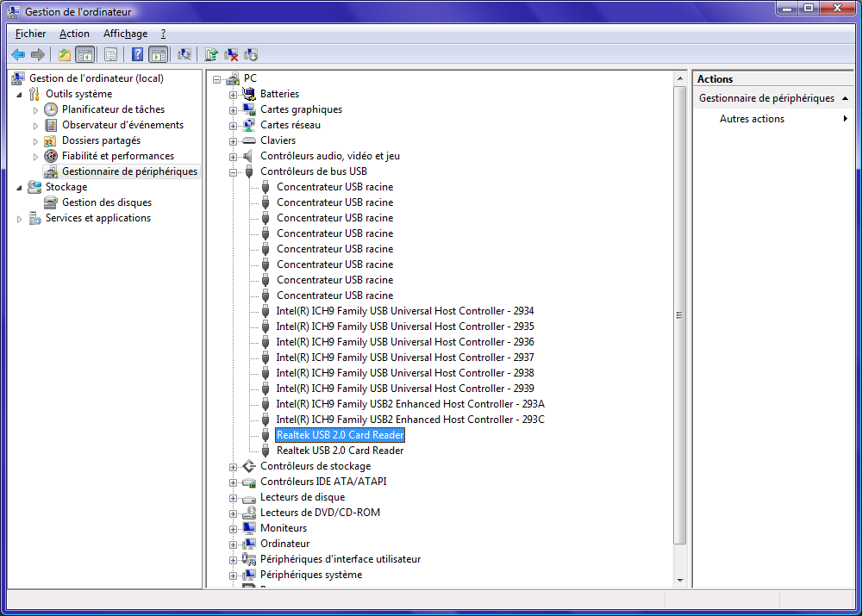The width and height of the screenshot is (862, 616).
Task: Disable device icon with down arrow
Action: [x=251, y=54]
